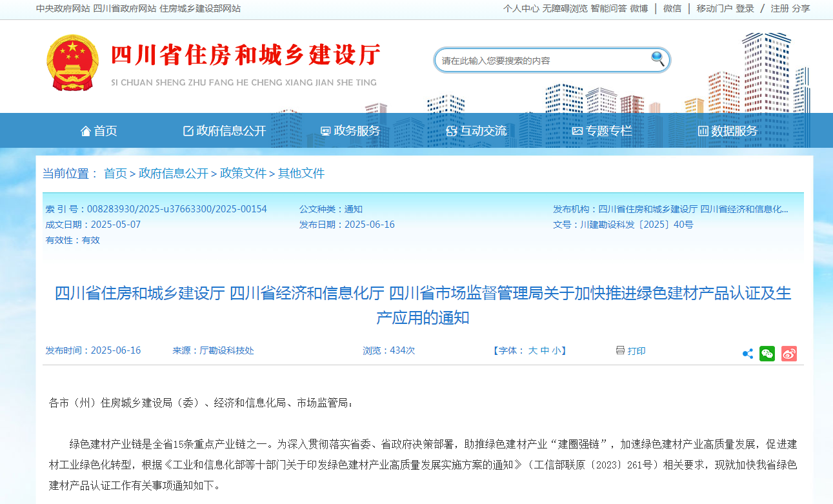
Task: Click the search magnifier icon
Action: [657, 59]
